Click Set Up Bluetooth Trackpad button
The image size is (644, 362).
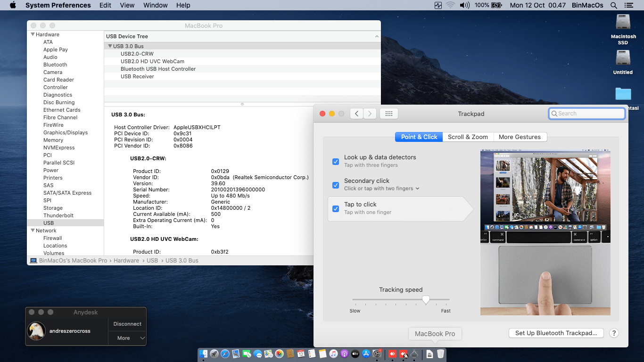556,333
